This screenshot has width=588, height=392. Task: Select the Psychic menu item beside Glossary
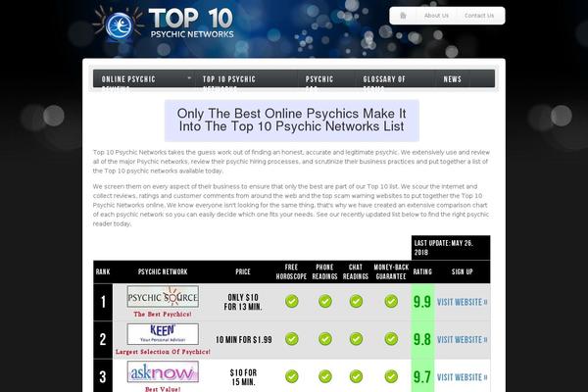point(319,79)
